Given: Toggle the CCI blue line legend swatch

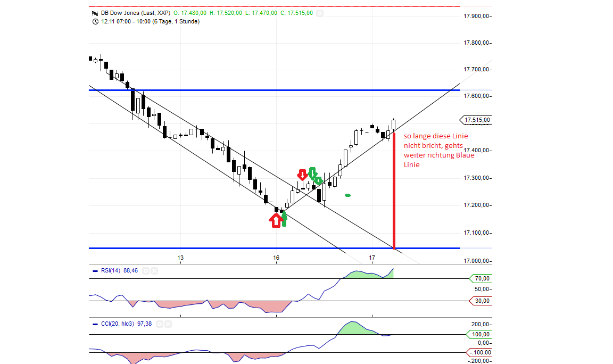Looking at the screenshot, I should pos(96,324).
